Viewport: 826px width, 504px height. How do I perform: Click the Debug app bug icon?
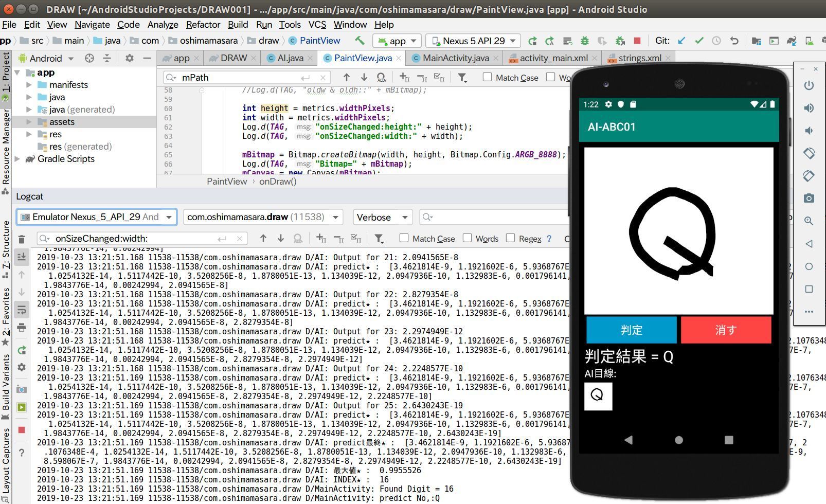(x=585, y=41)
